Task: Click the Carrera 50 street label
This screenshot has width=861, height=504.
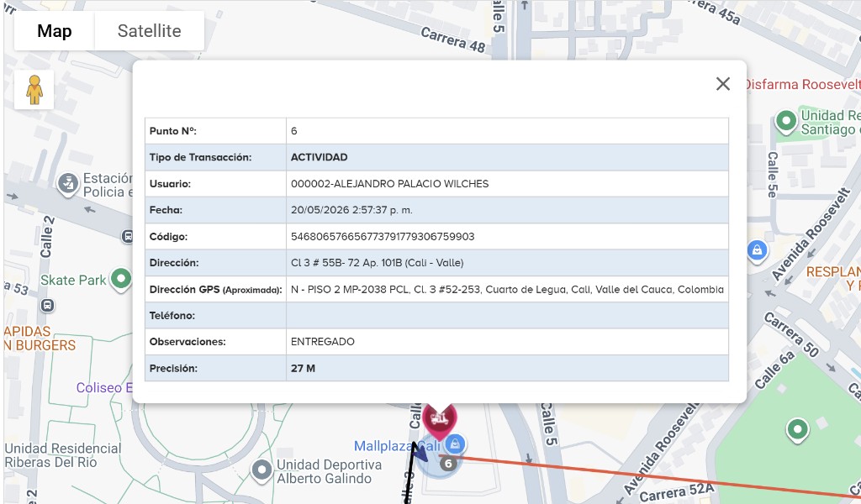Action: tap(792, 334)
